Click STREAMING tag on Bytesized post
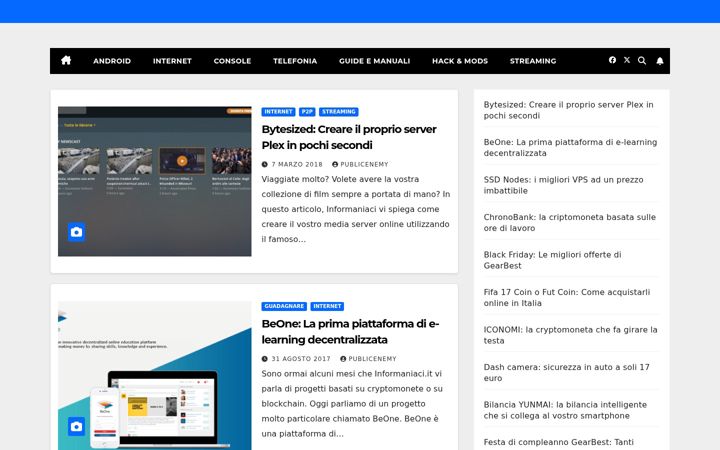This screenshot has width=720, height=450. point(339,112)
